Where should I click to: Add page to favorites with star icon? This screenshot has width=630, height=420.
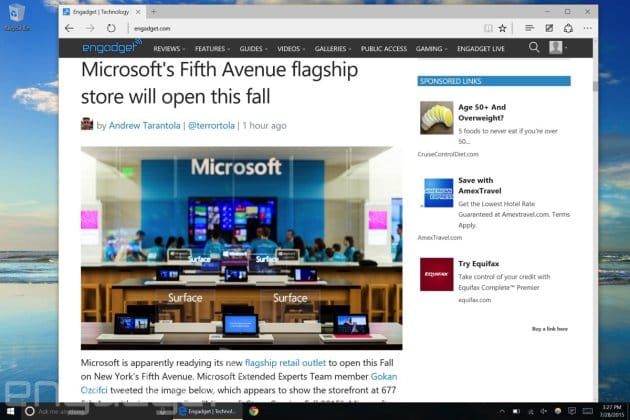[503, 28]
